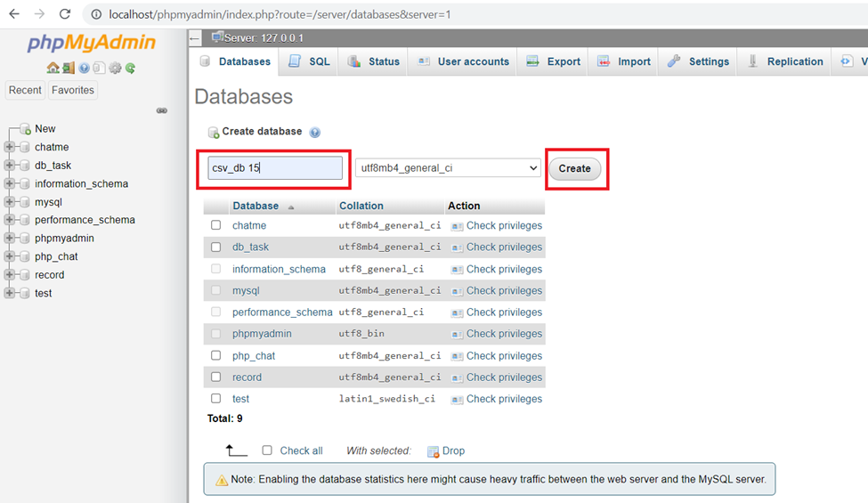868x503 pixels.
Task: Click privileges icon in mysql row
Action: (457, 291)
